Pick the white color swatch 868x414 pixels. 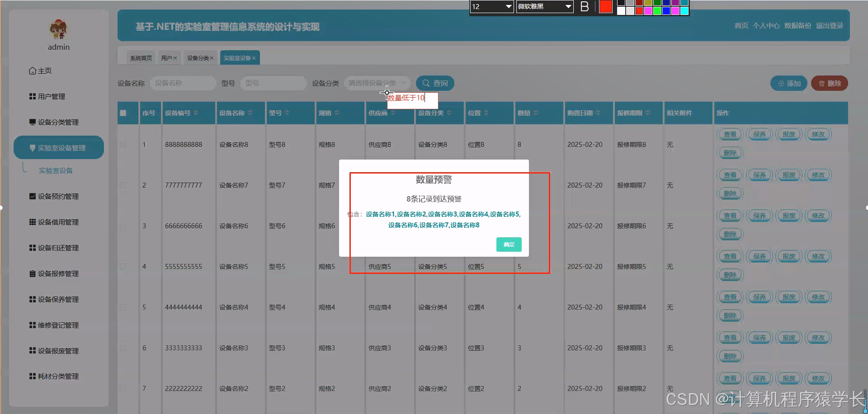tap(621, 11)
